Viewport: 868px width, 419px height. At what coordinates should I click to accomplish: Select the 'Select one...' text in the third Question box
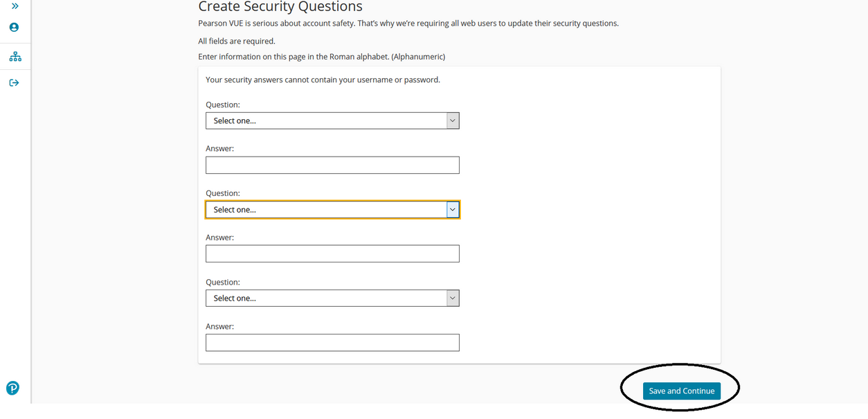click(x=235, y=298)
